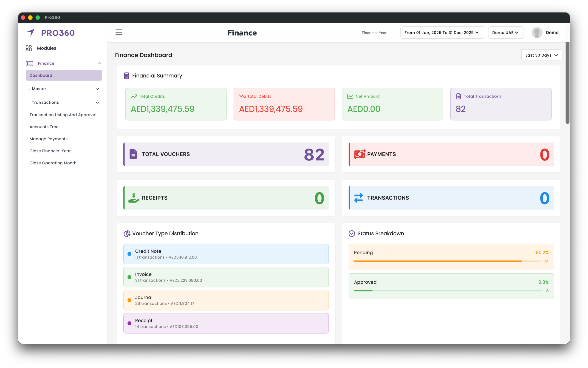Click the Total Credits amount AED1,339,475.59
Viewport: 588px width, 368px height.
[163, 109]
